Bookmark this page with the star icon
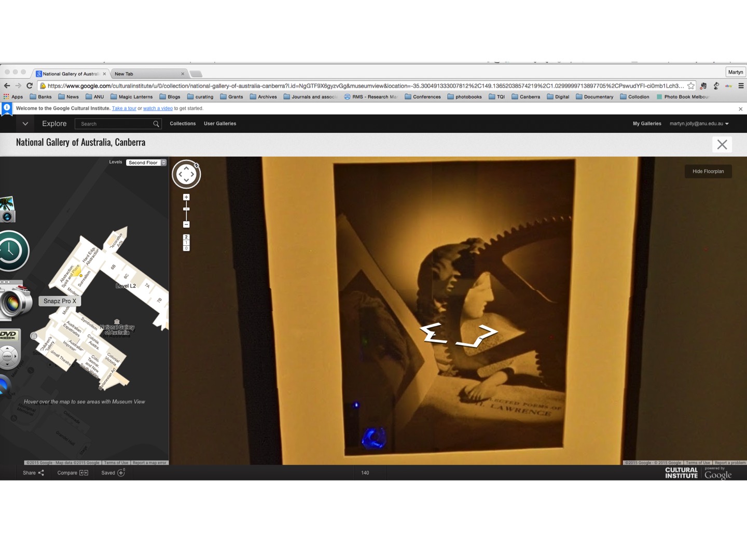The image size is (747, 560). tap(691, 86)
